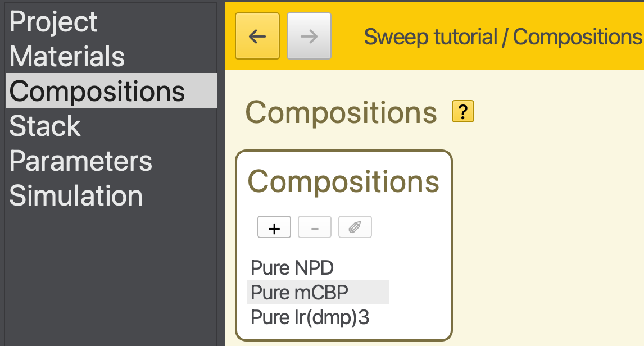Navigate to the Stack section
Screen dimensions: 644x346
(x=45, y=126)
